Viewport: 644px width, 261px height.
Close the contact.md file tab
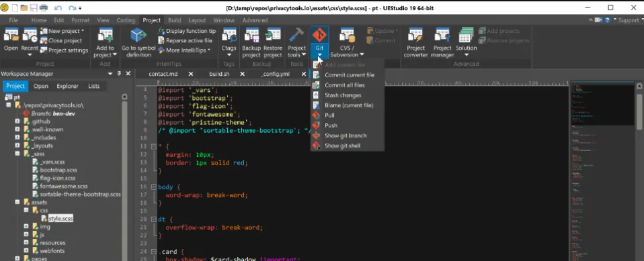coord(190,74)
